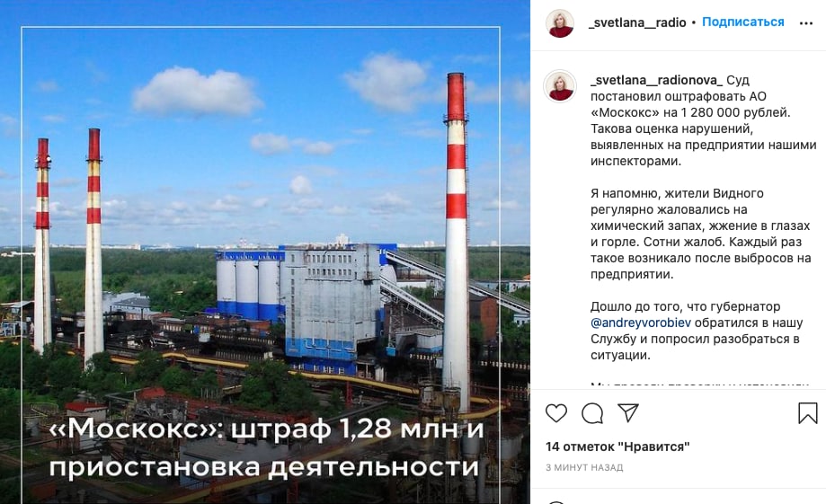Open the @andreyvorobiev mention link

[641, 323]
